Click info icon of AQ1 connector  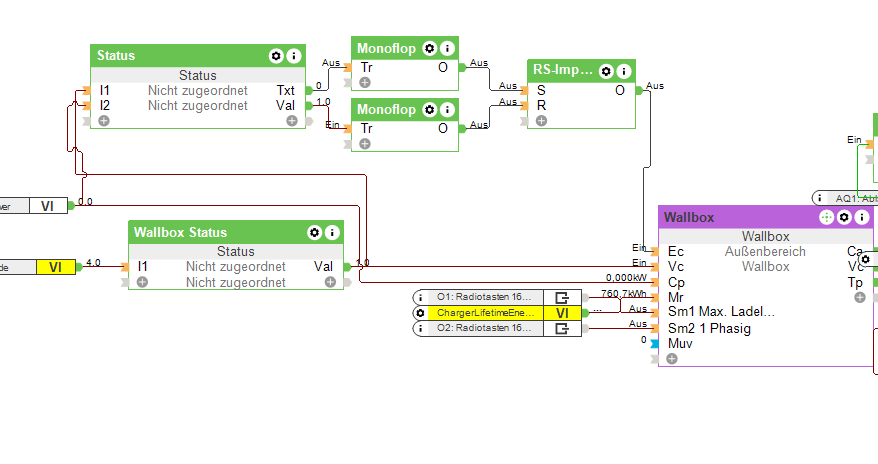pyautogui.click(x=820, y=198)
